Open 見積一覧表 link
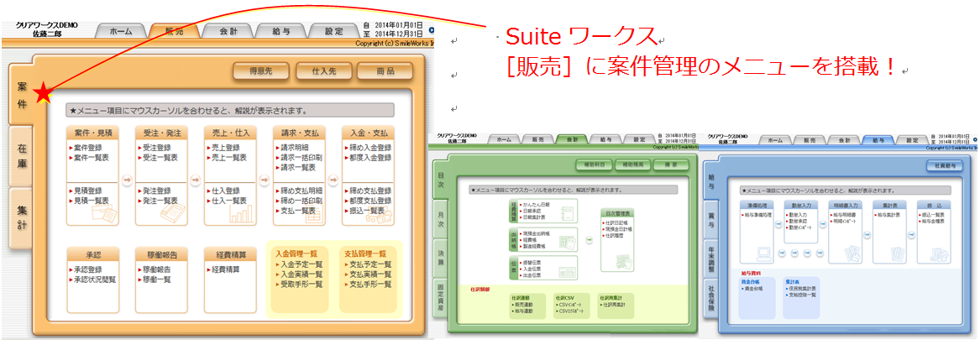The height and width of the screenshot is (345, 980). pos(90,201)
